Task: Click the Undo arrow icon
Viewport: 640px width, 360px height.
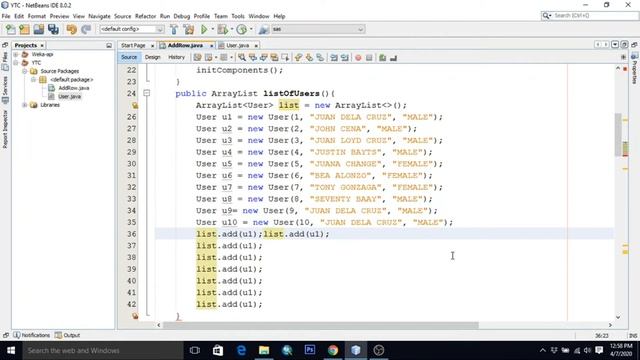Action: (x=71, y=29)
